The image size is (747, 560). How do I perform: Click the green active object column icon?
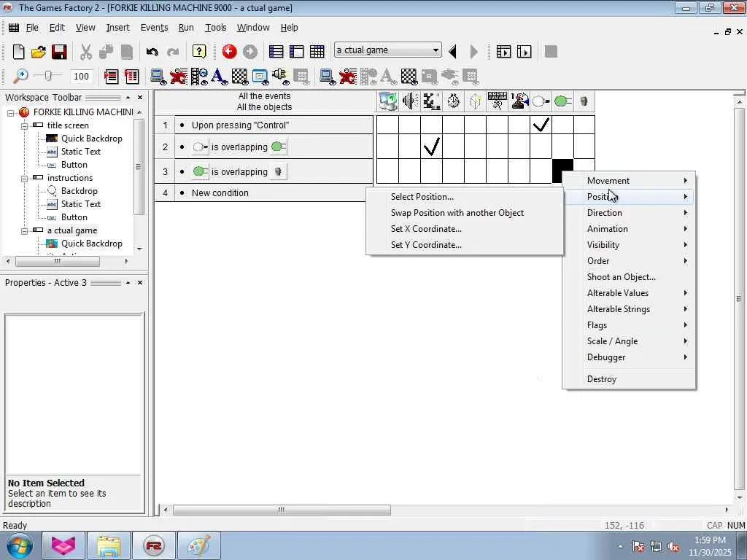pyautogui.click(x=563, y=101)
